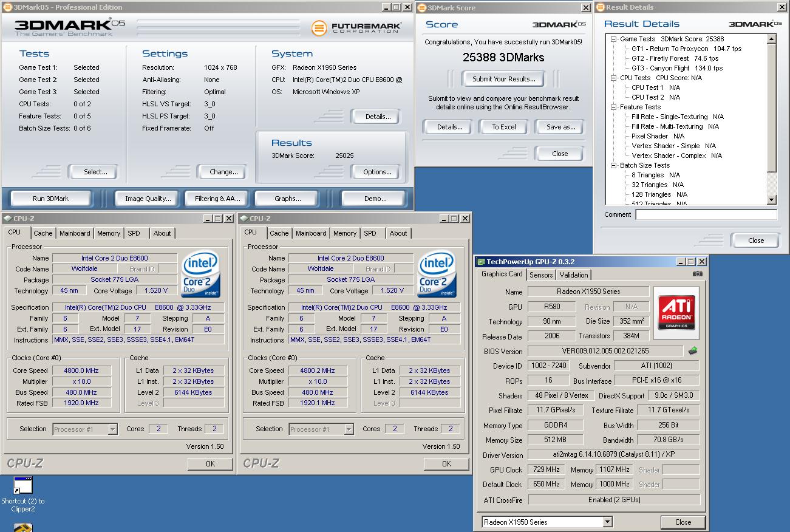This screenshot has width=790, height=532.
Task: Click Close button in Result Details
Action: 756,240
